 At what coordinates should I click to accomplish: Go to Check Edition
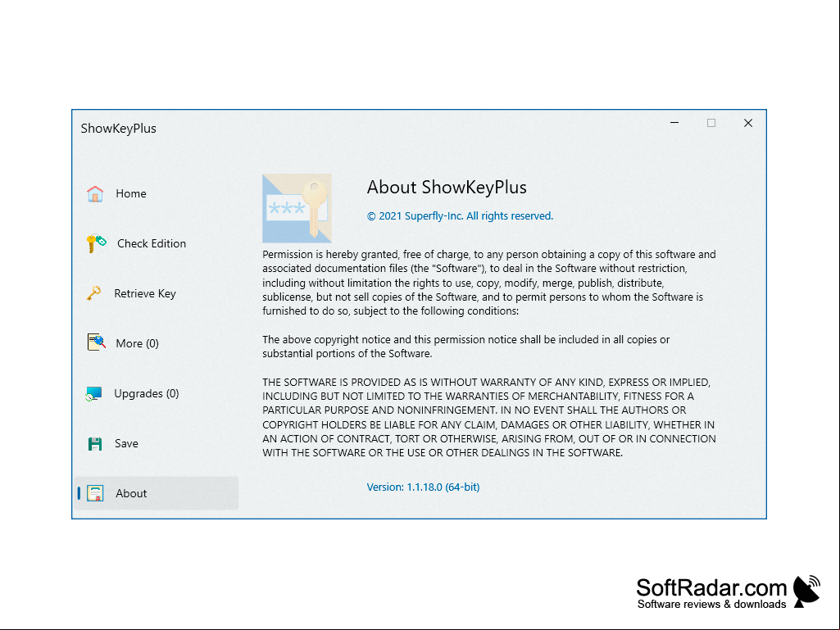coord(157,243)
